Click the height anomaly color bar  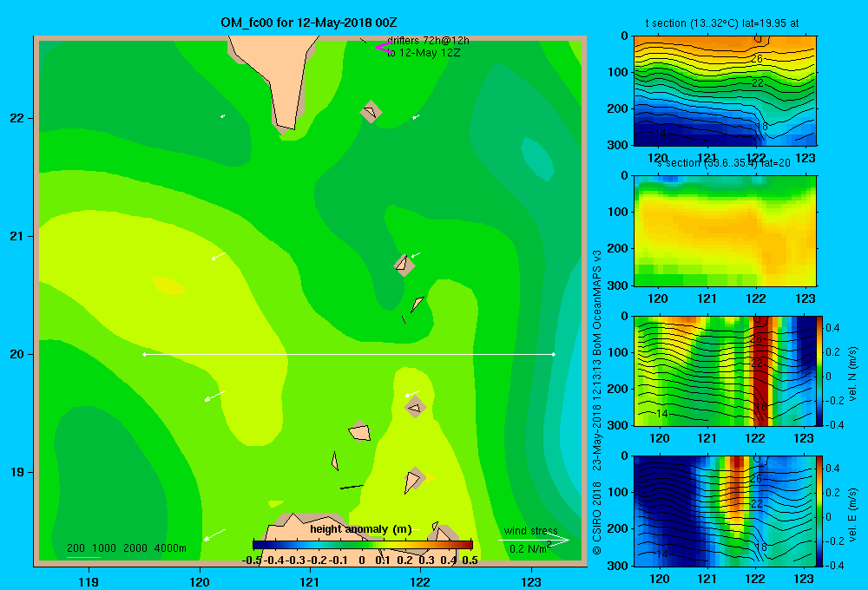tap(362, 545)
